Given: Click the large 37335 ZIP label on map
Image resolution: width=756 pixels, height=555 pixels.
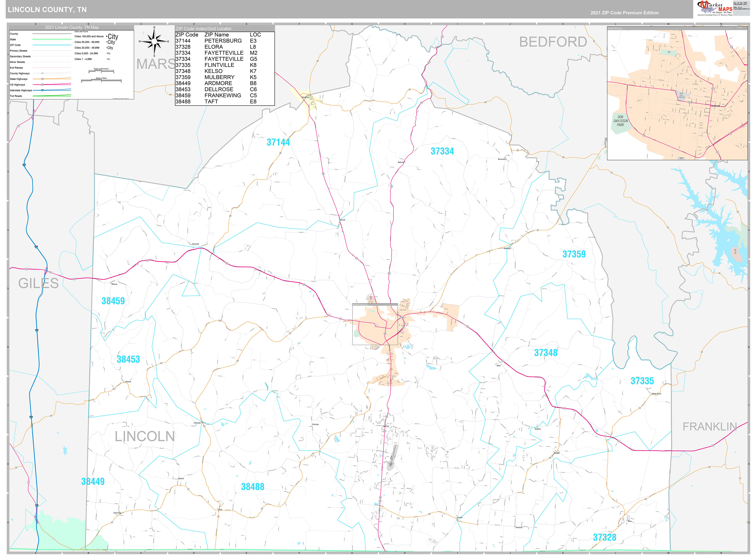Looking at the screenshot, I should (642, 381).
